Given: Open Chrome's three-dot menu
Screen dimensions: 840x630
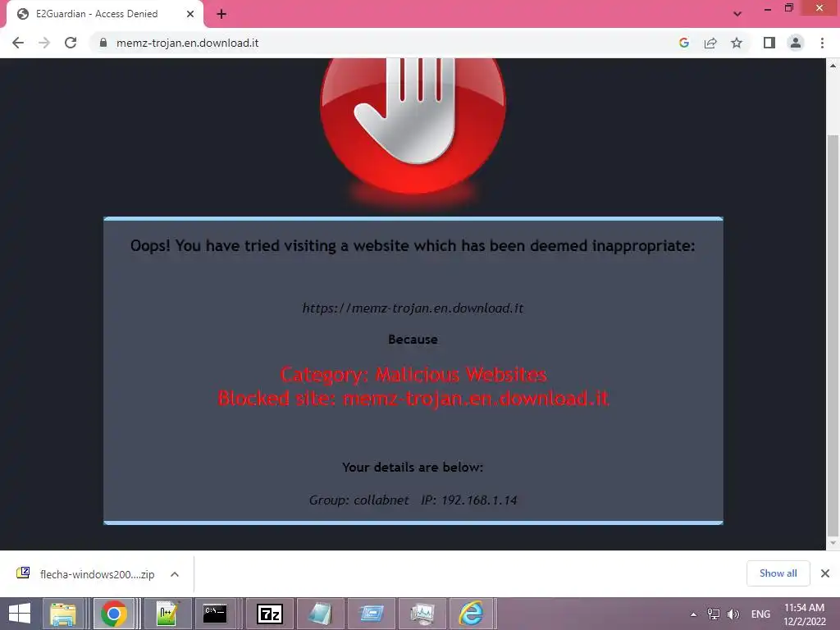Looking at the screenshot, I should (x=822, y=43).
